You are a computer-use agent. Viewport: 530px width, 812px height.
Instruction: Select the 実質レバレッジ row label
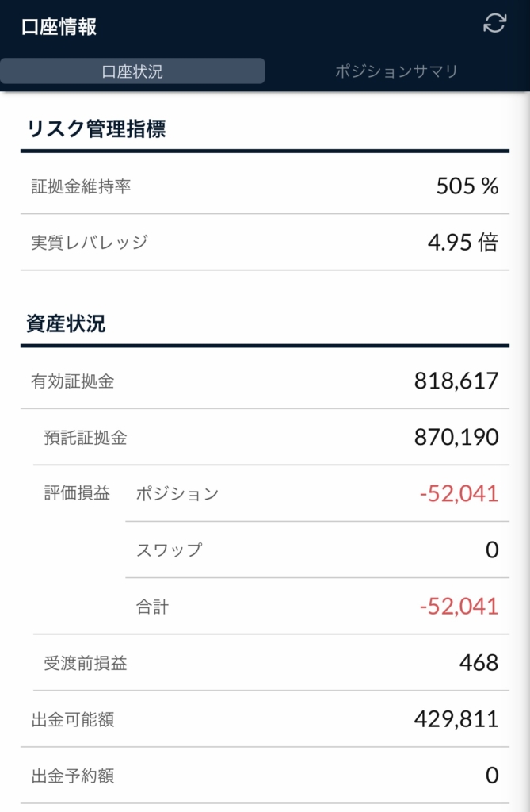90,243
